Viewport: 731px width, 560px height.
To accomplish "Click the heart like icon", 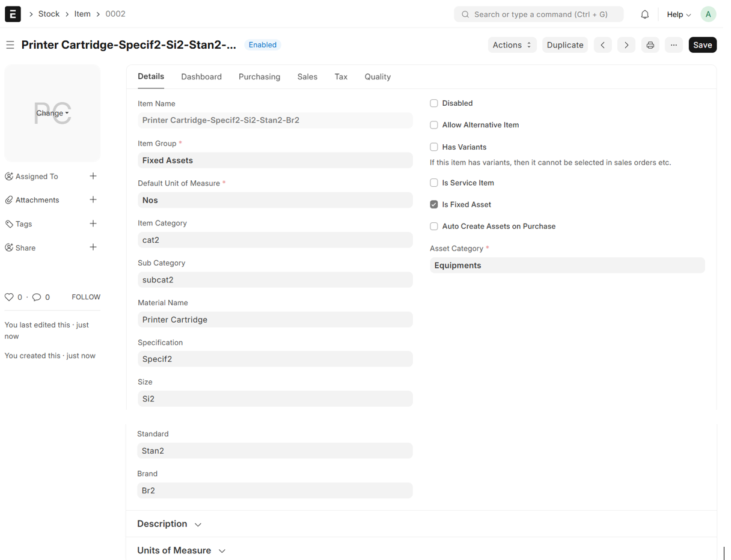I will pos(9,297).
